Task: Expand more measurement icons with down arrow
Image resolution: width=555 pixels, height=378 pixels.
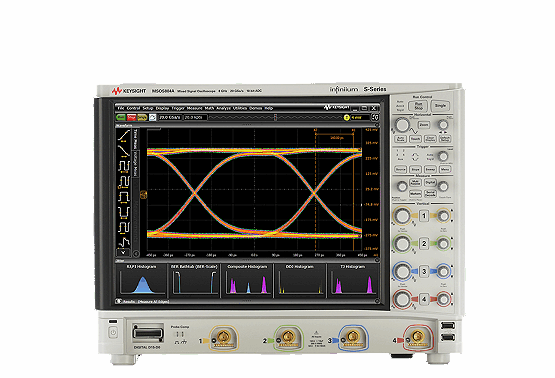Action: 123,253
